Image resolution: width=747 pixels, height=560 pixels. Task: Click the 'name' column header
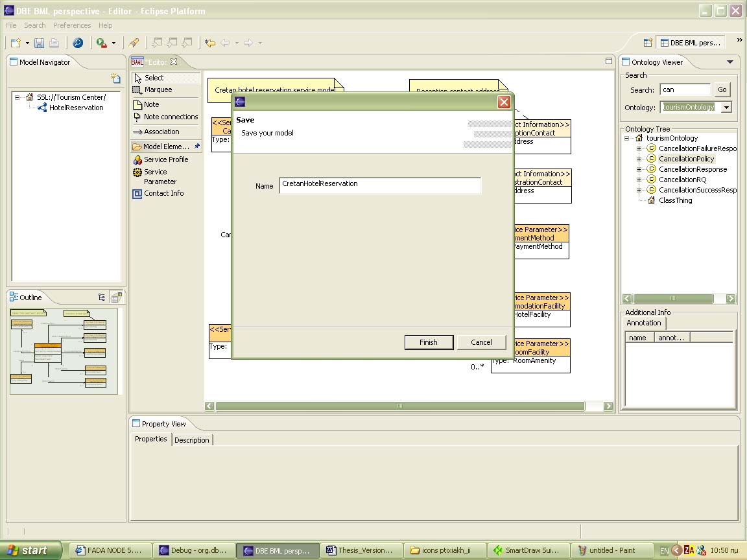[639, 338]
